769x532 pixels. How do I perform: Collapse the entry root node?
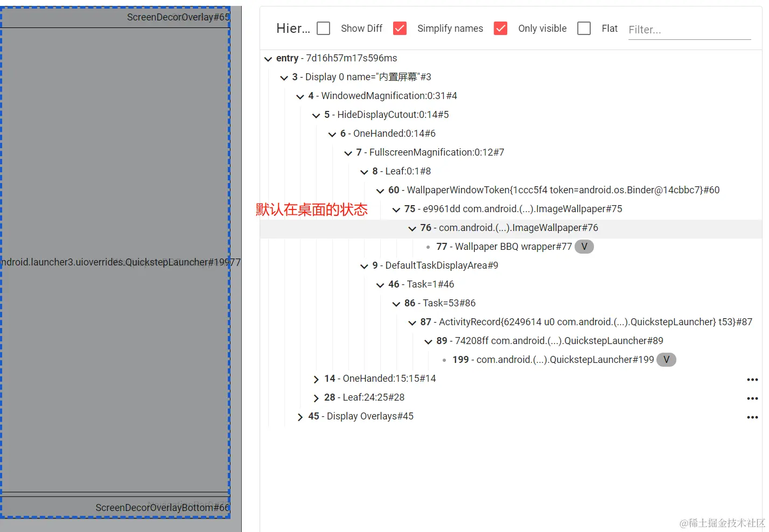(x=268, y=59)
